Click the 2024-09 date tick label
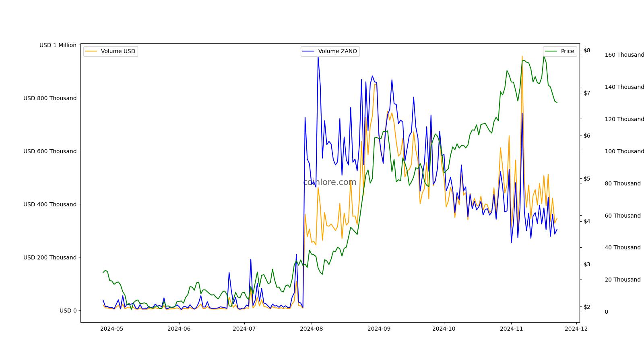The height and width of the screenshot is (362, 644). (x=379, y=329)
